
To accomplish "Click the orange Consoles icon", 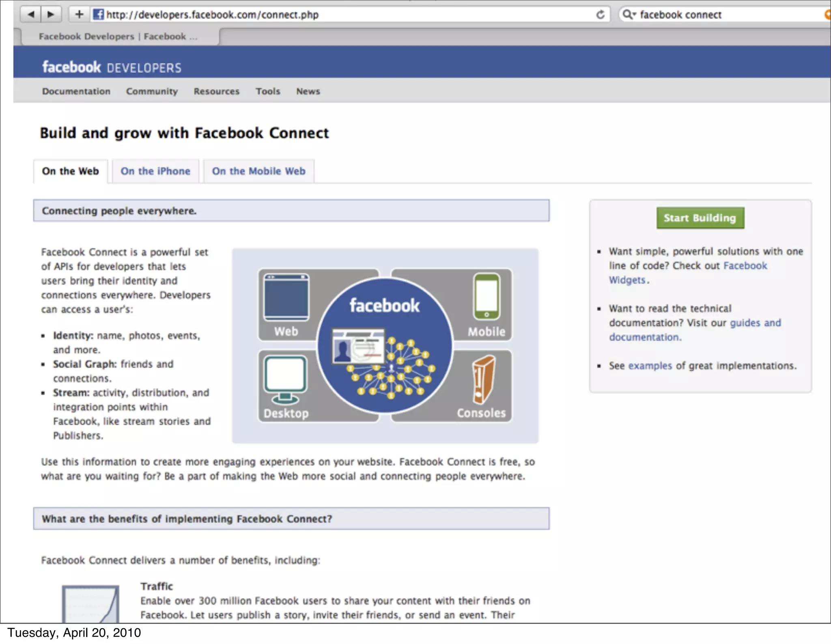I will 484,379.
